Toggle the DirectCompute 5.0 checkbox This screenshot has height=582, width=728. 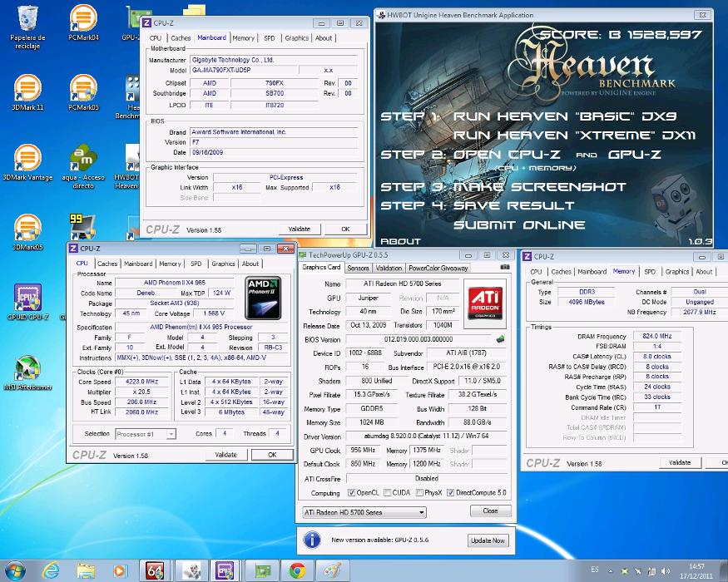point(450,492)
